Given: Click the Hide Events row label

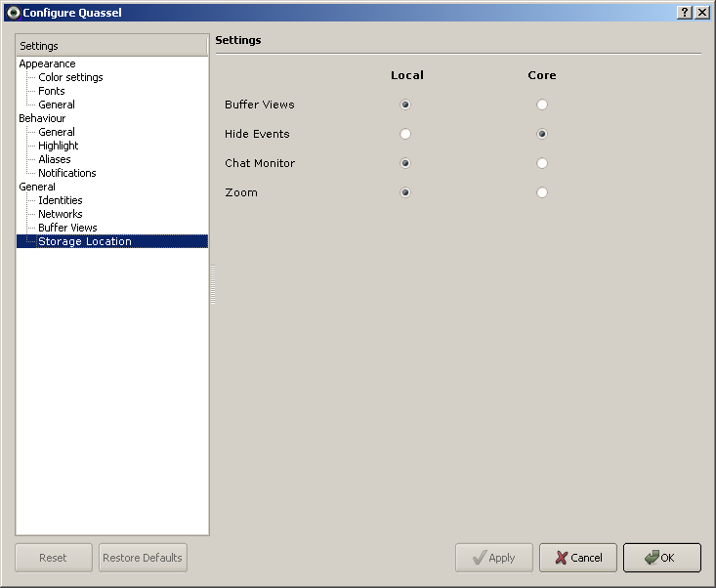Looking at the screenshot, I should coord(257,134).
